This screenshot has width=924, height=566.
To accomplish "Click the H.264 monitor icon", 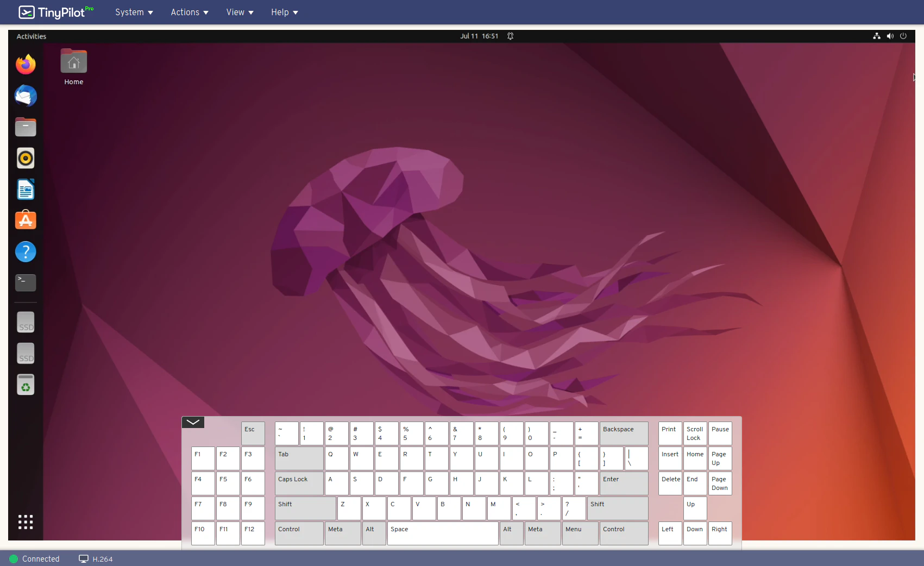I will (84, 559).
